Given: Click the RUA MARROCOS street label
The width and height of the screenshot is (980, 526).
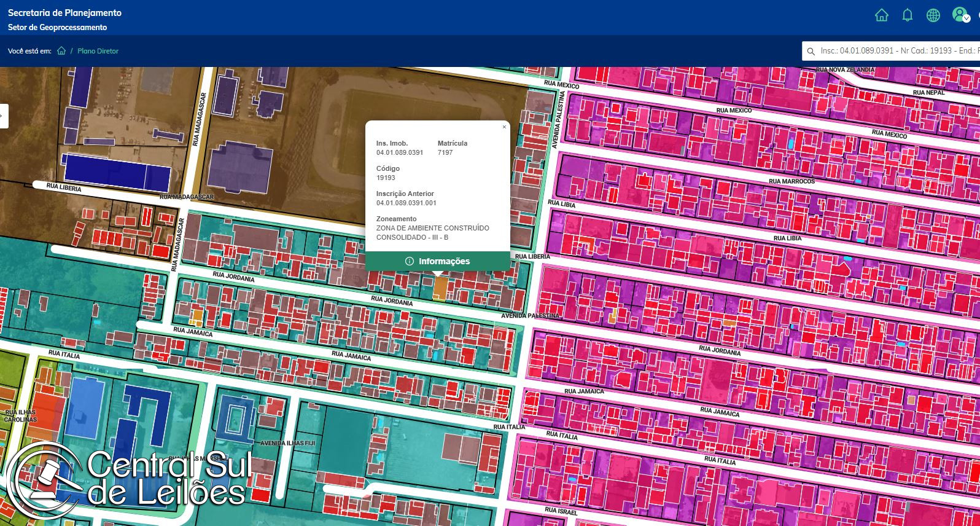Looking at the screenshot, I should [792, 181].
